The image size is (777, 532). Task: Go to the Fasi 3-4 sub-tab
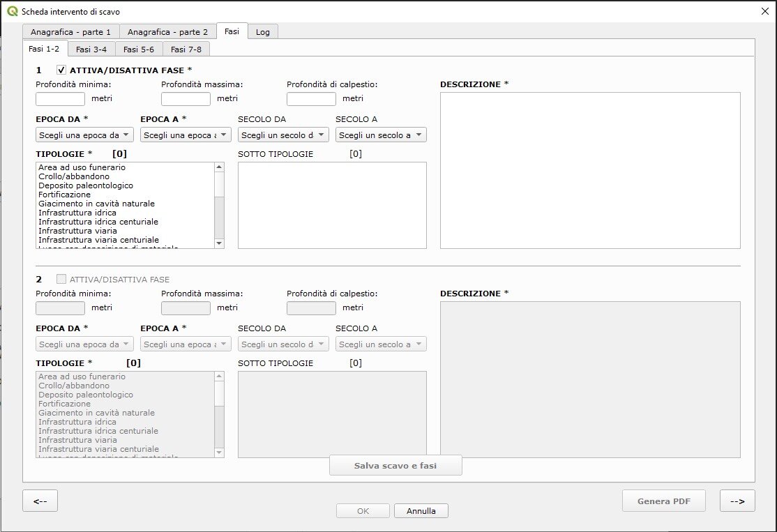(91, 49)
